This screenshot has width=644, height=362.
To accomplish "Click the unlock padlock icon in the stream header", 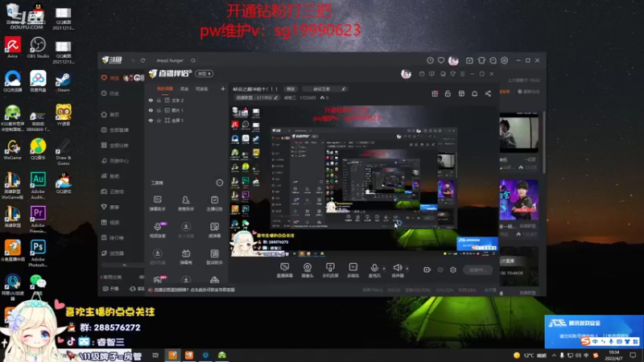I will point(448,93).
